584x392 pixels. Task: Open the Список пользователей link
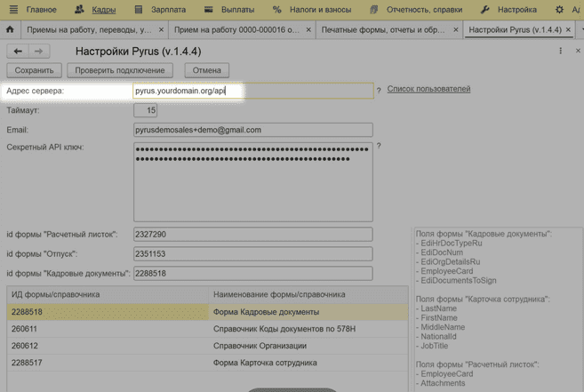point(428,89)
